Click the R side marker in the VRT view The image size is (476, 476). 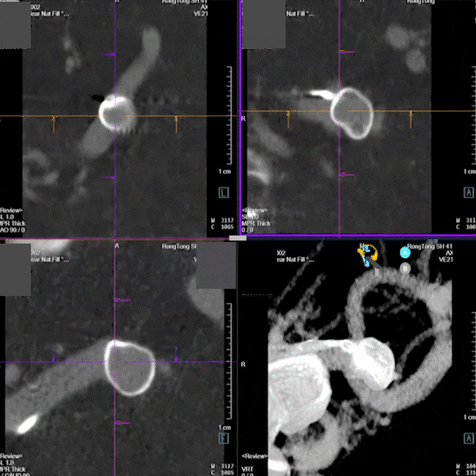pos(244,364)
